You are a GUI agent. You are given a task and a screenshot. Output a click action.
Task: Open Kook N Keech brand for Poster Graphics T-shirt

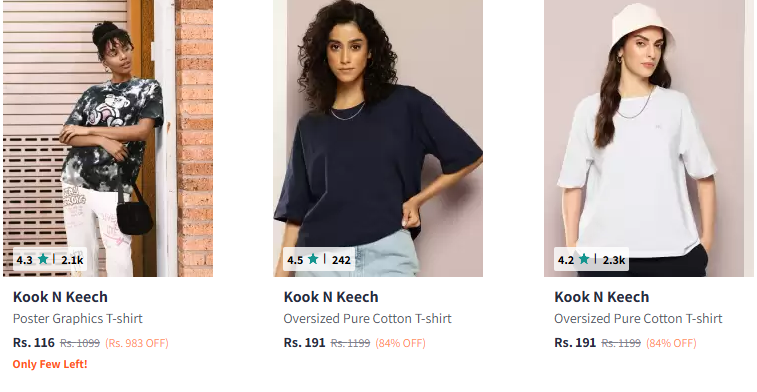[x=60, y=297]
